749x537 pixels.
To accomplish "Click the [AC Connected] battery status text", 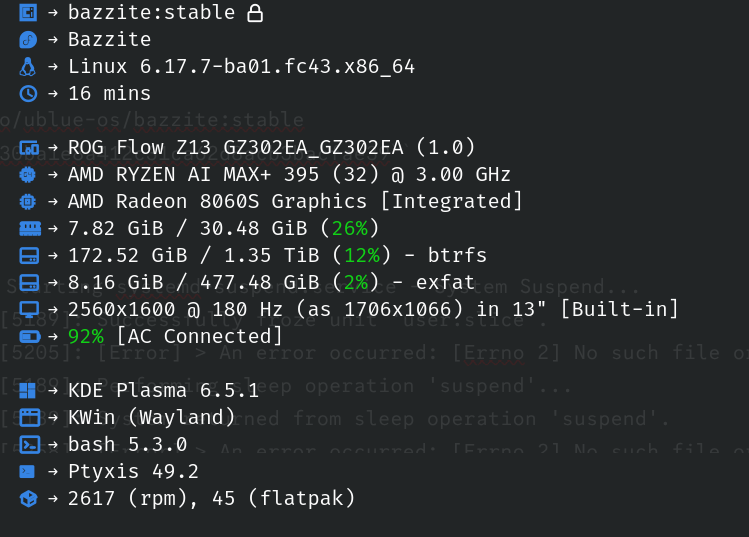I will [x=200, y=337].
